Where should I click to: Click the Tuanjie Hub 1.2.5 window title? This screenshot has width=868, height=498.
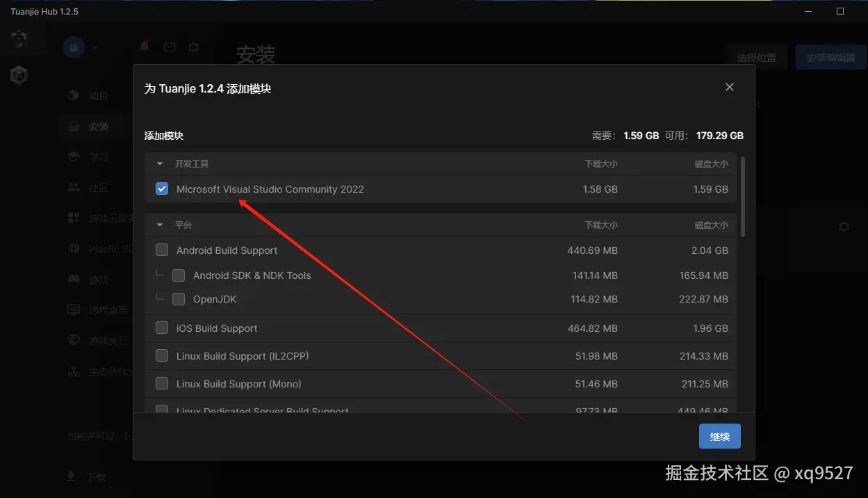[44, 12]
